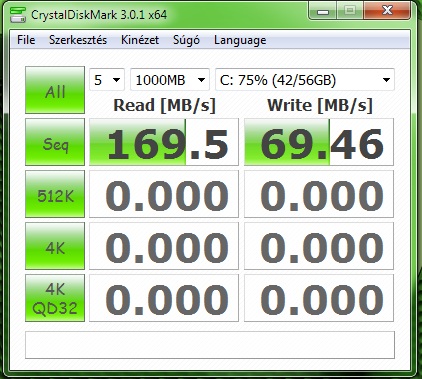The image size is (422, 379).
Task: Click the 4K write result value
Action: pyautogui.click(x=319, y=246)
